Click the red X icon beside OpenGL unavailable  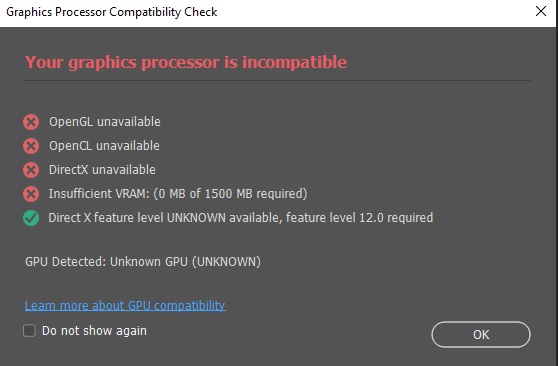coord(31,122)
